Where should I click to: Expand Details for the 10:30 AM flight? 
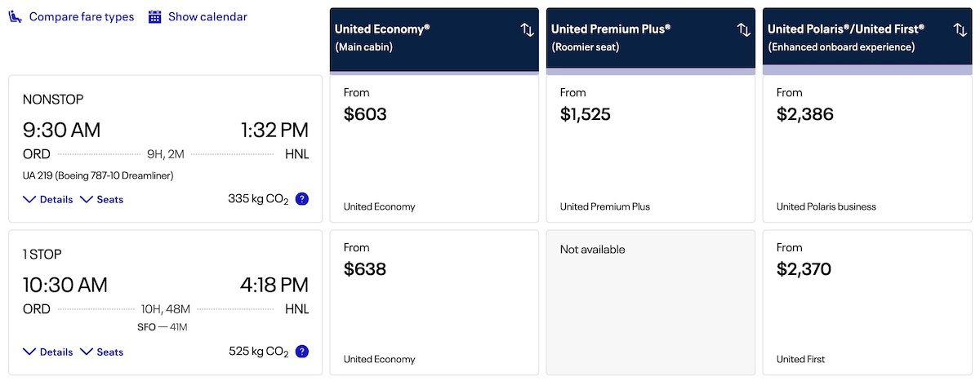click(x=48, y=352)
